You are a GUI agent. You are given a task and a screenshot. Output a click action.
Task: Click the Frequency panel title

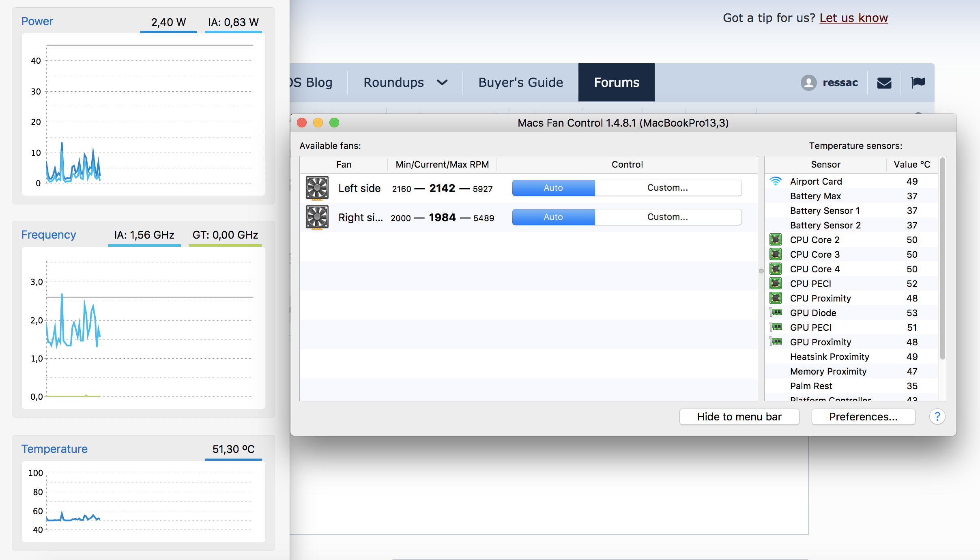point(49,235)
